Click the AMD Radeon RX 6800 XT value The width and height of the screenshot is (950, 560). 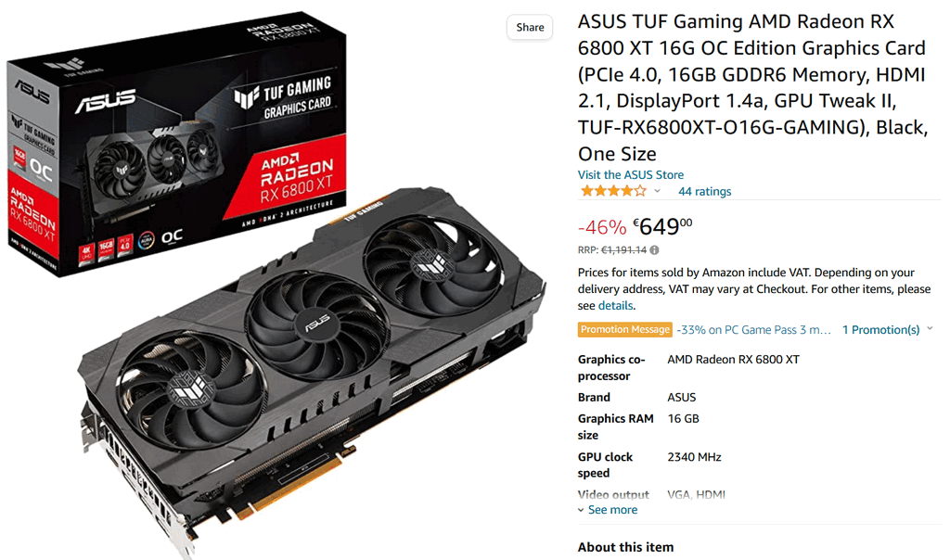733,360
